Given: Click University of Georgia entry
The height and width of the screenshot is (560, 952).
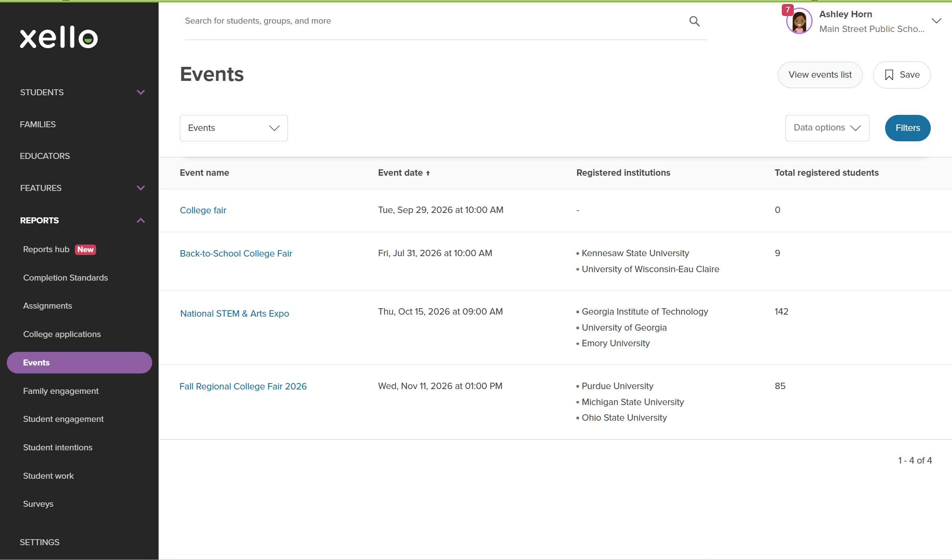Looking at the screenshot, I should point(624,328).
